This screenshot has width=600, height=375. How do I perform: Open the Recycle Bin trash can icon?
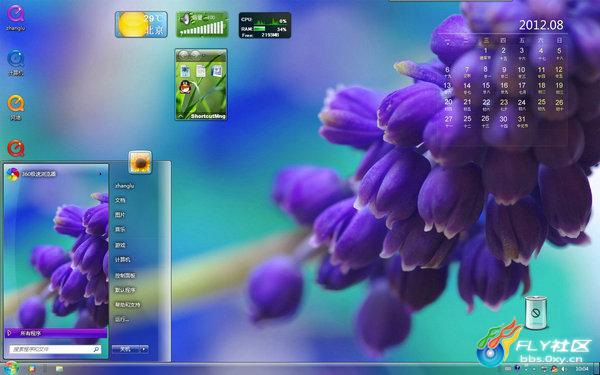(x=535, y=313)
